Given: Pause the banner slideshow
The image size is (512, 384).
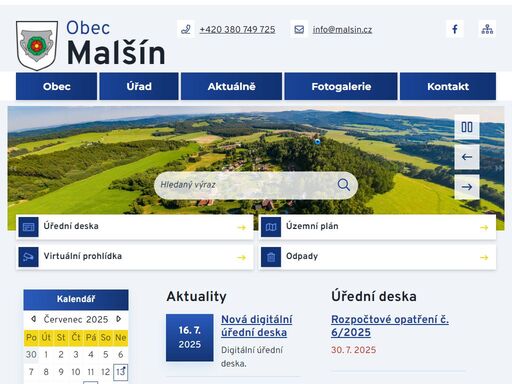Looking at the screenshot, I should click(x=467, y=127).
